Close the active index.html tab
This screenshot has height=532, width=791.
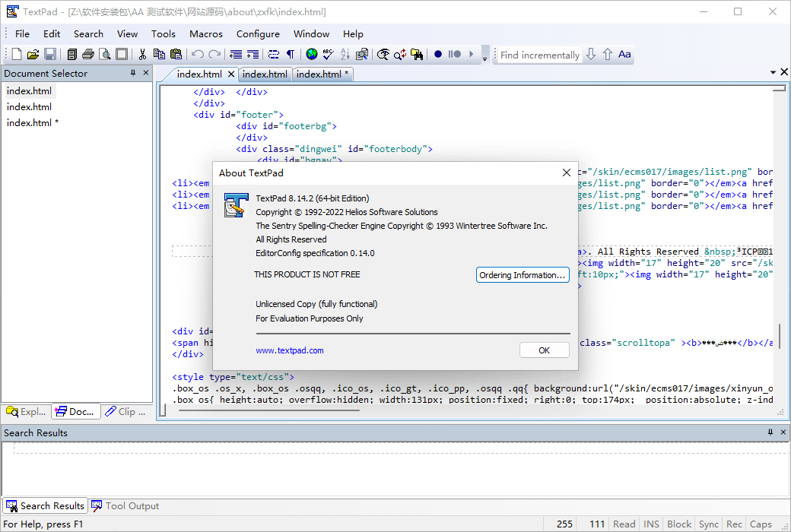pos(231,74)
